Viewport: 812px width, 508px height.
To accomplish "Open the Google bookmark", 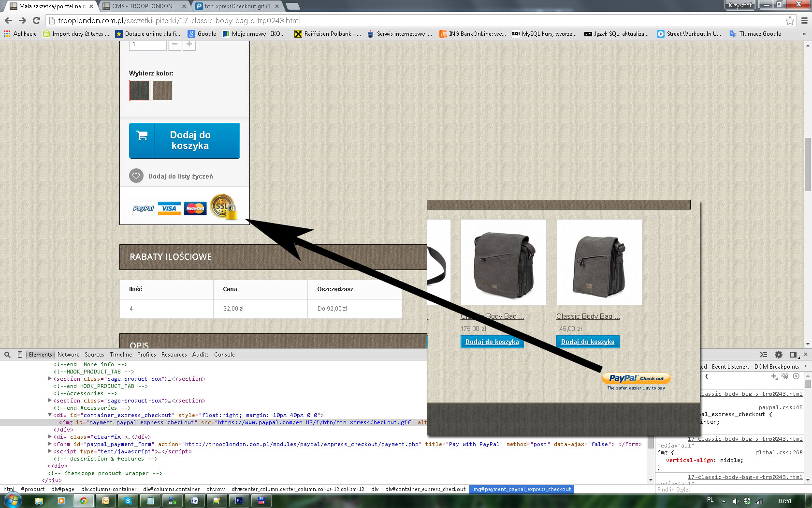I will [202, 34].
